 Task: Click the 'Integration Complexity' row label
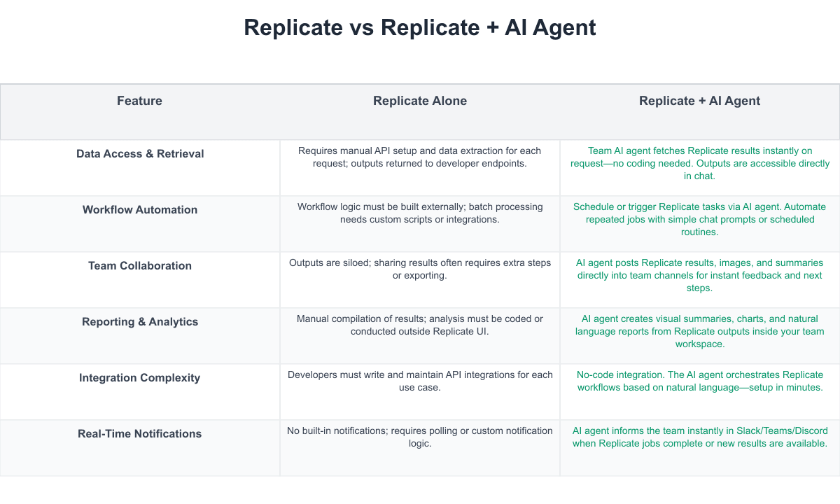coord(140,378)
